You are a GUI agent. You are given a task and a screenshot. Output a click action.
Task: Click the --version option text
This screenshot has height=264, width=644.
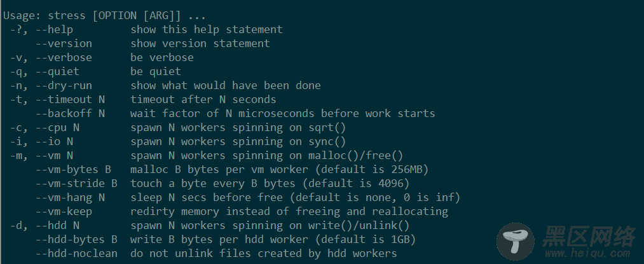click(64, 44)
